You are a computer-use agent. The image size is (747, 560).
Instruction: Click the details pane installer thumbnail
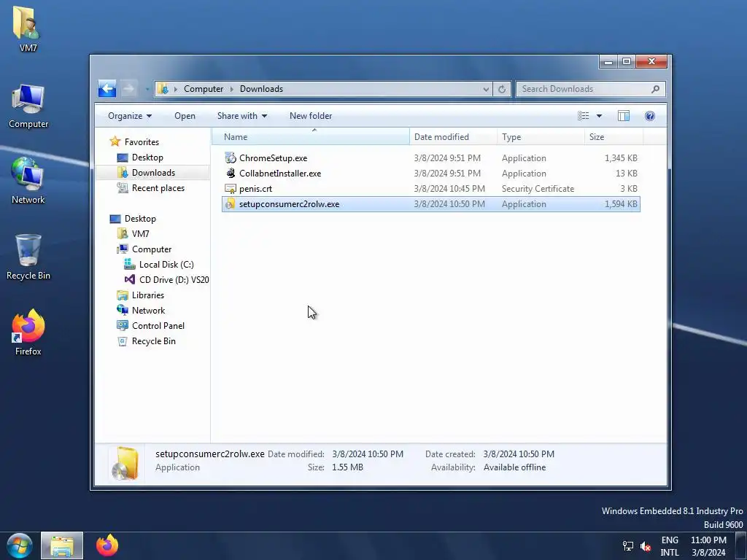click(x=125, y=462)
